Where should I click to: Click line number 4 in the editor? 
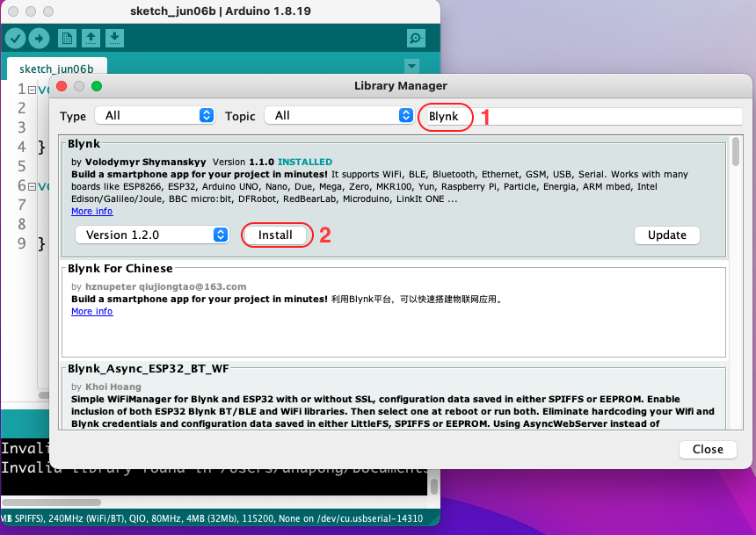pos(22,147)
